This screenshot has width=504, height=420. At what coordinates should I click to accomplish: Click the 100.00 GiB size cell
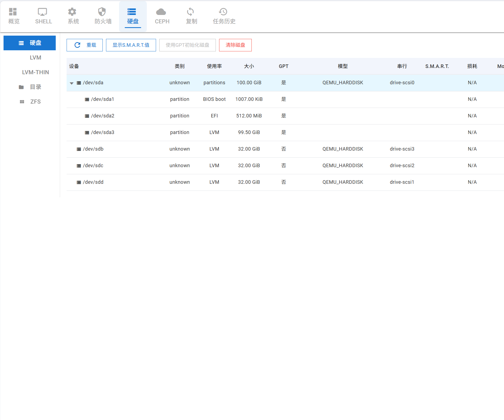[249, 83]
